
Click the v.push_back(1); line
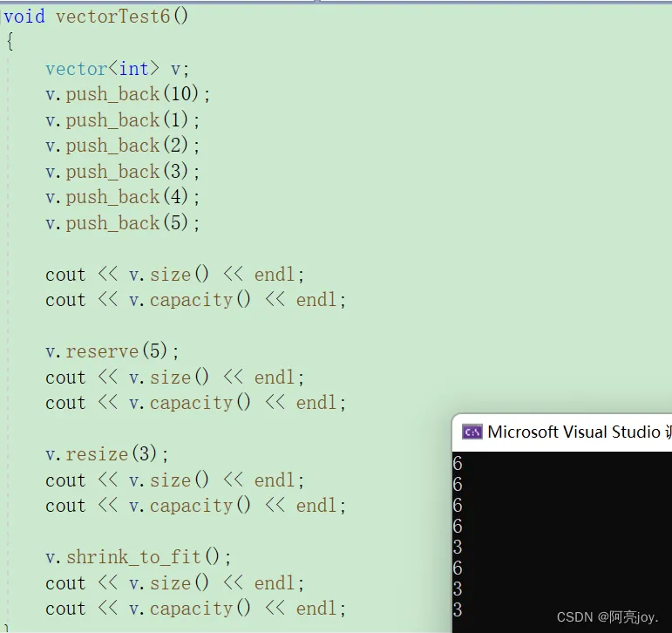[123, 120]
